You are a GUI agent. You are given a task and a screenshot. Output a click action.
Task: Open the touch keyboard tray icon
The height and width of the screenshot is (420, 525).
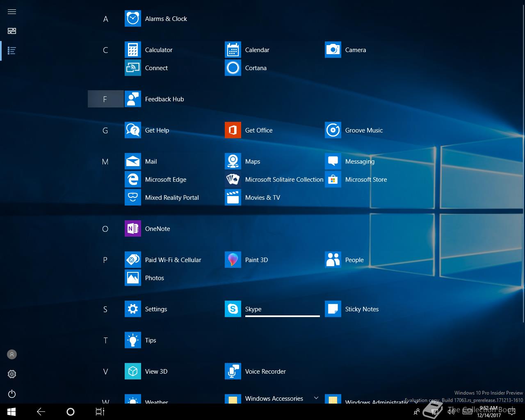[x=467, y=412]
